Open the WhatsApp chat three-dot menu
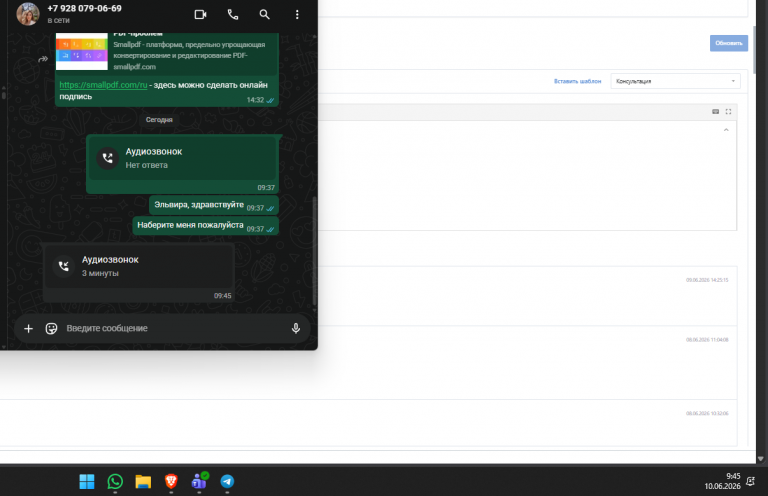This screenshot has width=768, height=496. pyautogui.click(x=297, y=15)
